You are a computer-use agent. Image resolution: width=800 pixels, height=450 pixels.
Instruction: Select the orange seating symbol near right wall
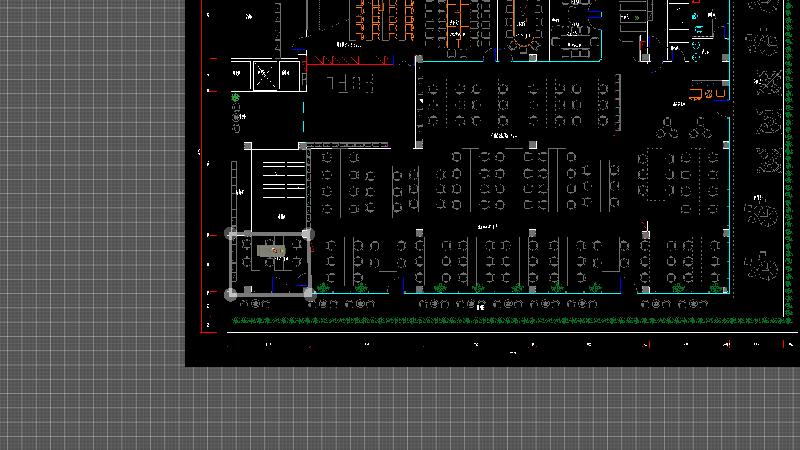(708, 94)
